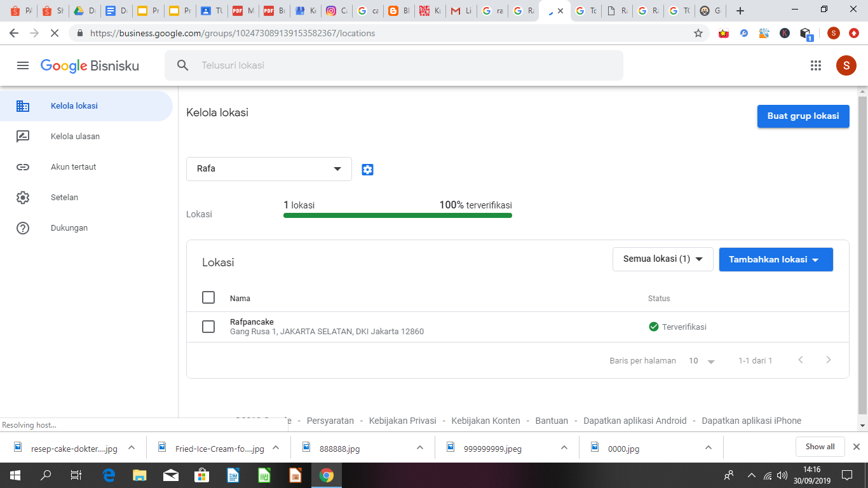This screenshot has height=488, width=868.
Task: Expand options for 999999999.jpeg download
Action: tap(564, 447)
